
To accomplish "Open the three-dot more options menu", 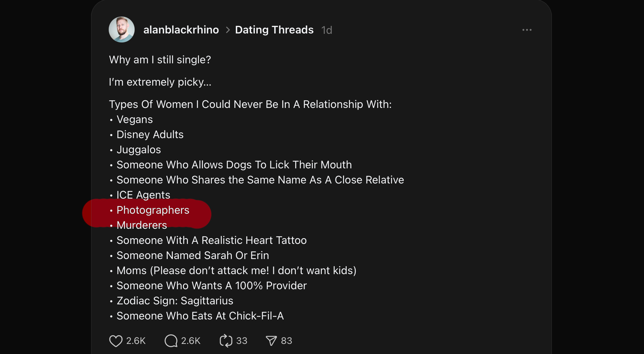I will (x=527, y=30).
